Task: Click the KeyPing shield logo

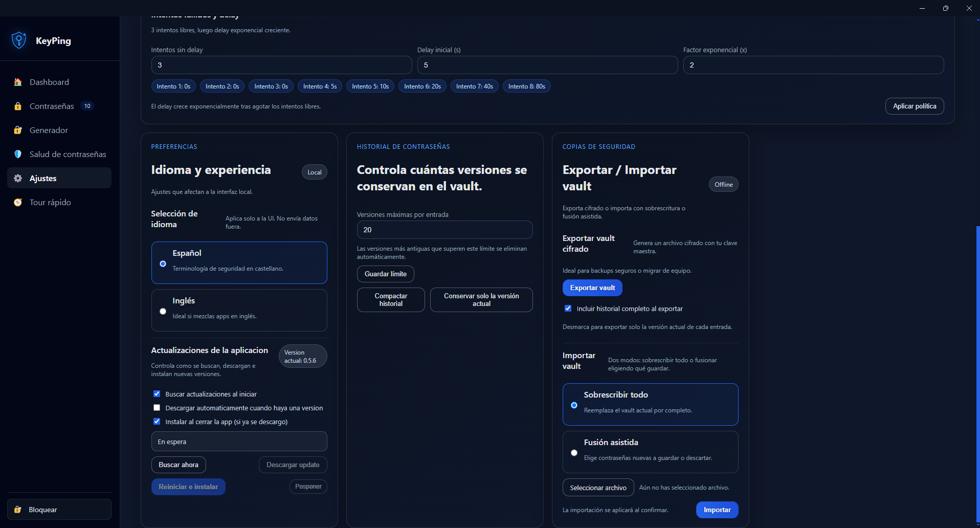Action: (x=18, y=40)
